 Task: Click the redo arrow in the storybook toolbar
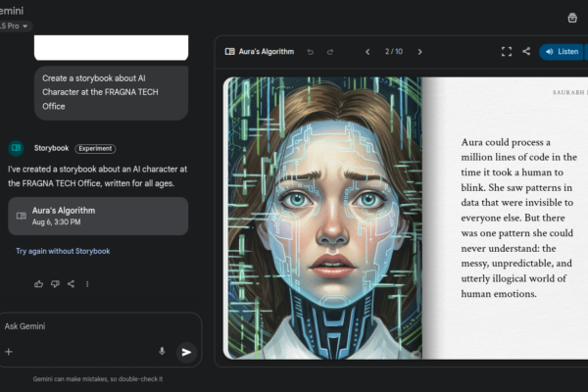point(330,51)
